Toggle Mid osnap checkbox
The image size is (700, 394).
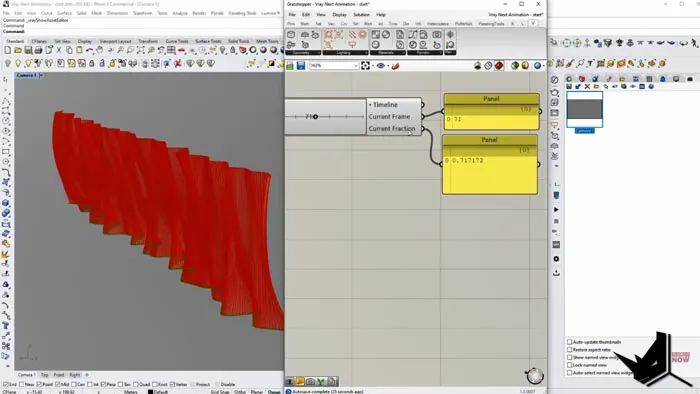(x=58, y=384)
